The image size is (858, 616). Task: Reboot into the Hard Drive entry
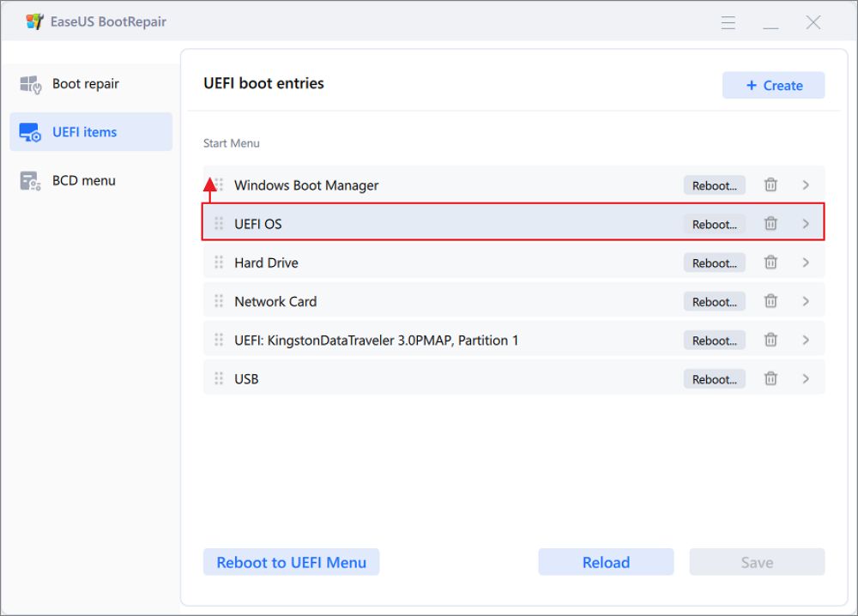tap(714, 263)
